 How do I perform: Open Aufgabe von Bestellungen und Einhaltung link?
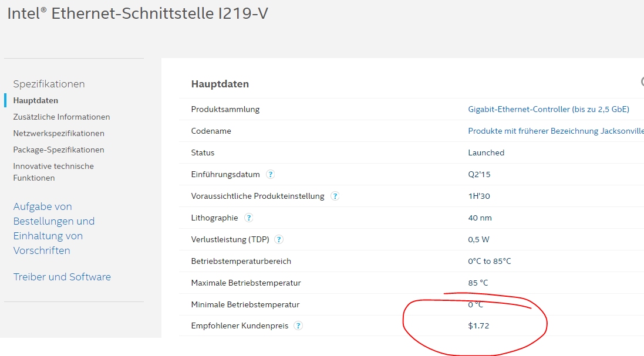tap(54, 229)
